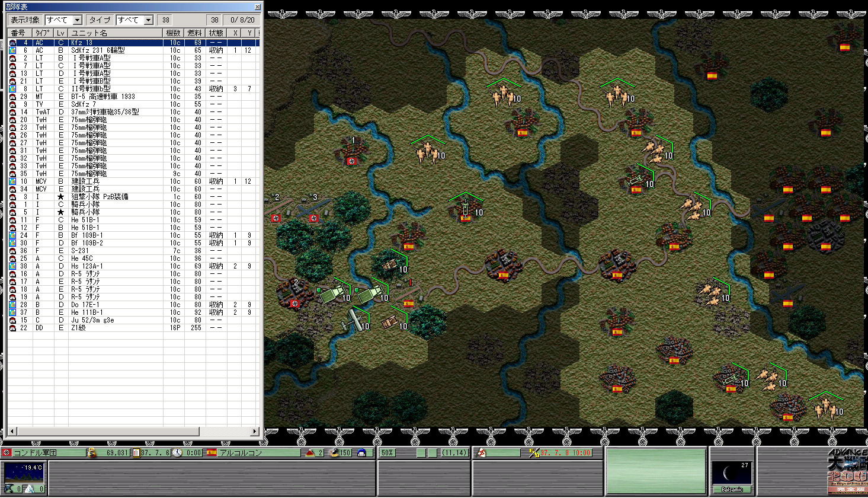Image resolution: width=868 pixels, height=498 pixels.
Task: Click the calendar date icon in status bar
Action: [136, 452]
